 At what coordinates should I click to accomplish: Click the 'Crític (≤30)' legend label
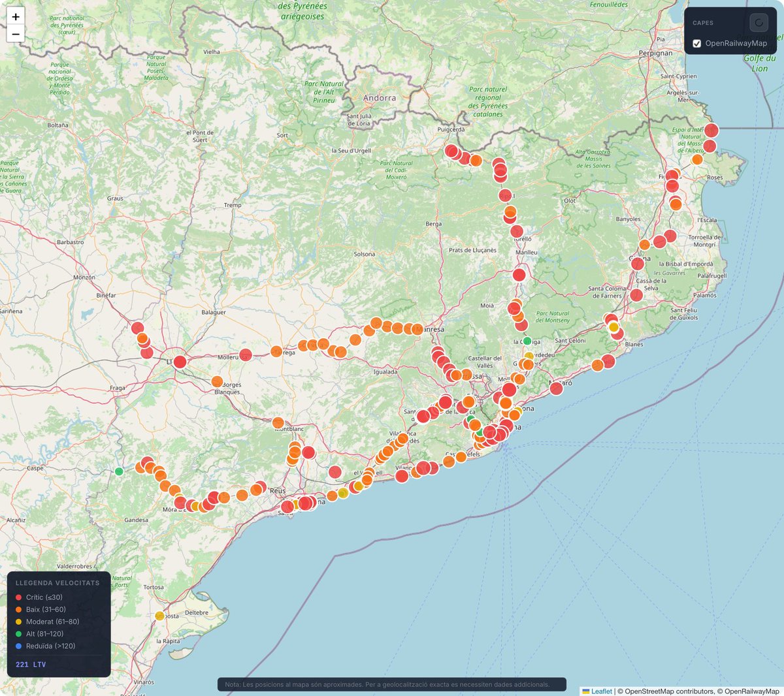[44, 597]
